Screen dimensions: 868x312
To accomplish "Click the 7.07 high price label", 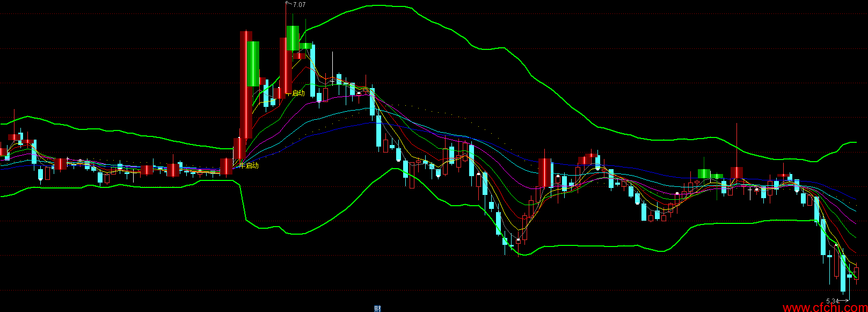I will (x=300, y=4).
